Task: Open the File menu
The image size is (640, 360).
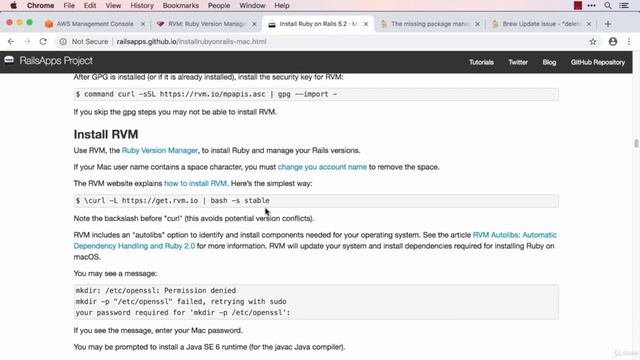Action: (x=69, y=6)
